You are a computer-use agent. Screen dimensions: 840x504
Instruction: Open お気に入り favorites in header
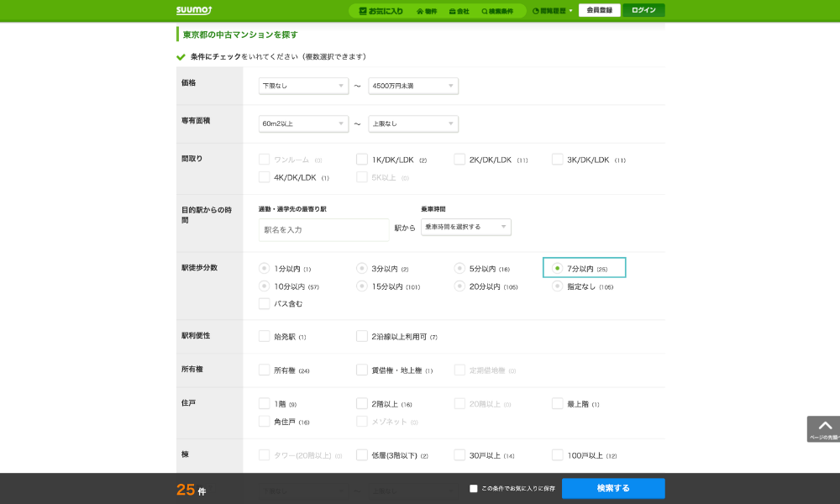click(381, 11)
